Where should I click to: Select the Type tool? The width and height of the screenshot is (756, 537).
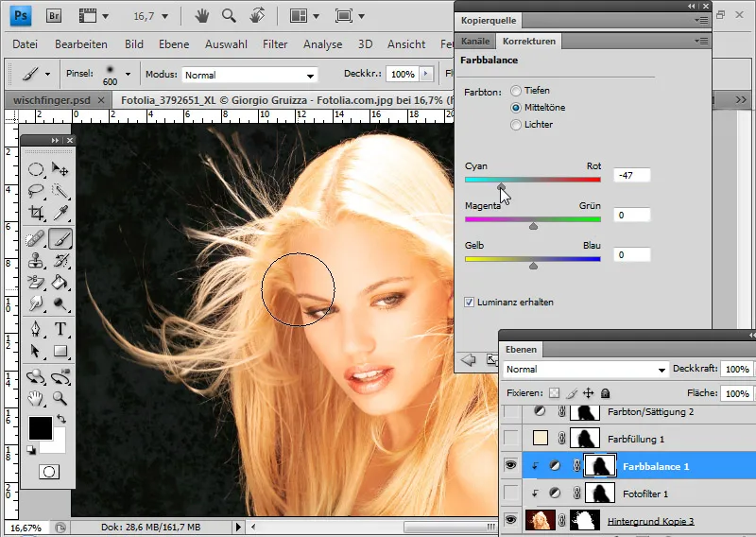click(60, 329)
